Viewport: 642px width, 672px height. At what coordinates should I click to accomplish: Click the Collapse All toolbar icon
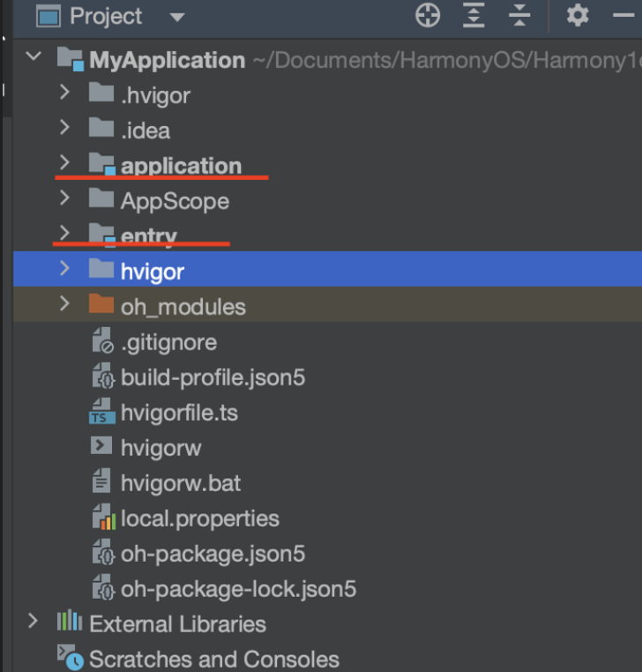(519, 15)
